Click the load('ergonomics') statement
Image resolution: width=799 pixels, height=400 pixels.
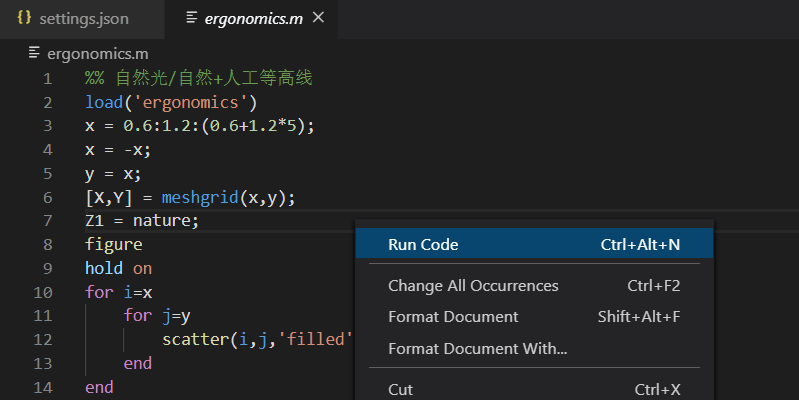pos(171,102)
